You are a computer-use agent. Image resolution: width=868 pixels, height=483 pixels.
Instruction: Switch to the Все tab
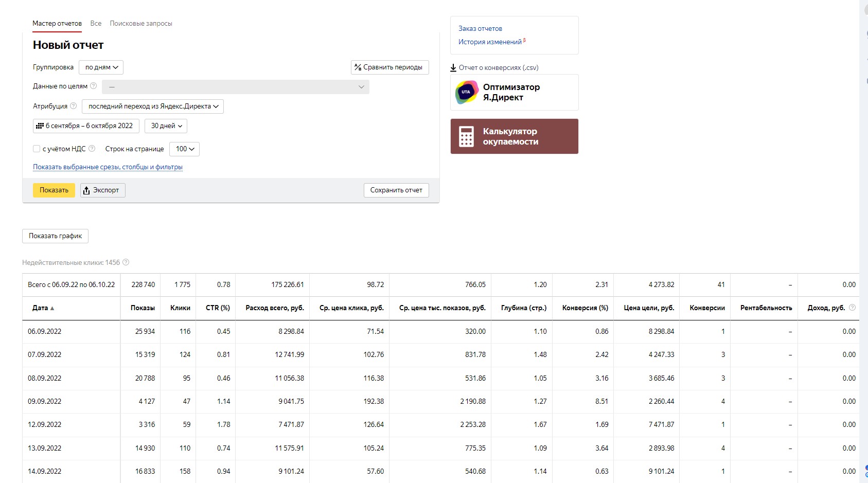pyautogui.click(x=96, y=24)
